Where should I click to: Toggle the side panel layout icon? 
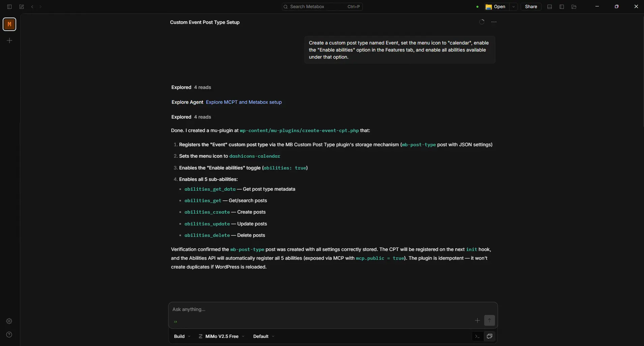[562, 7]
